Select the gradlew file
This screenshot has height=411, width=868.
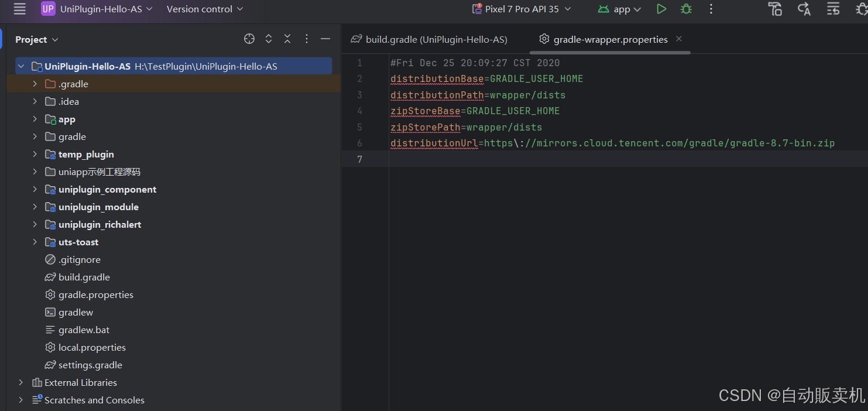76,312
